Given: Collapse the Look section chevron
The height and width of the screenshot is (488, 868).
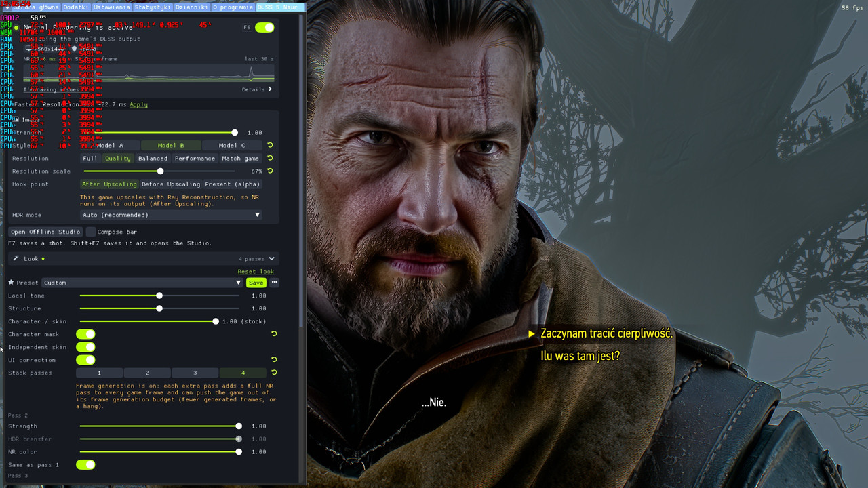Looking at the screenshot, I should 271,258.
